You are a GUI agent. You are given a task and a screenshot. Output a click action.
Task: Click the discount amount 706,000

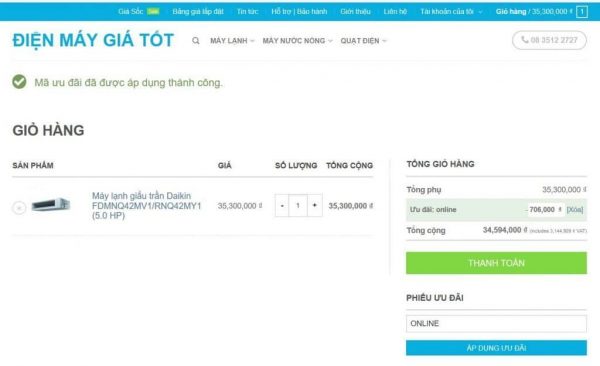coord(545,209)
